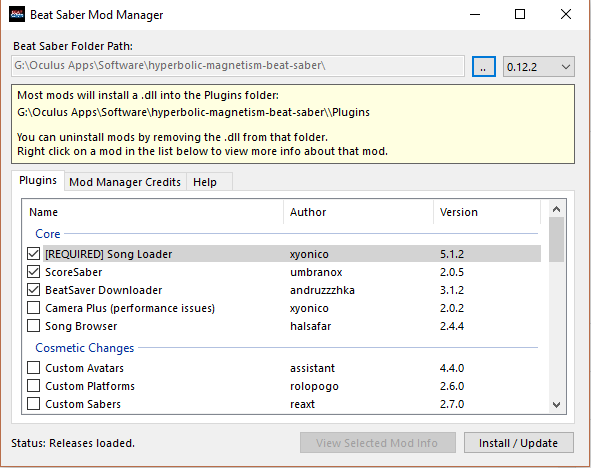The image size is (591, 468).
Task: Uncheck the BeatSaver Downloader checkbox
Action: 34,290
